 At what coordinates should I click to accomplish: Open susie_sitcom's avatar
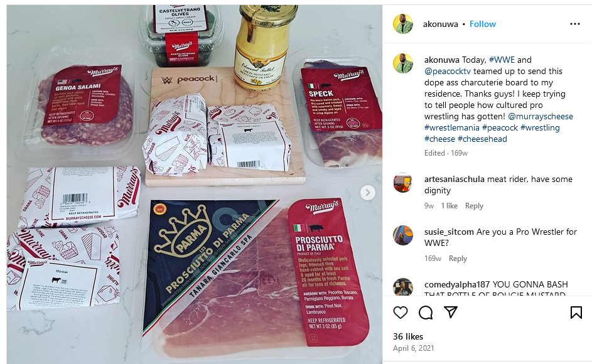[x=403, y=235]
